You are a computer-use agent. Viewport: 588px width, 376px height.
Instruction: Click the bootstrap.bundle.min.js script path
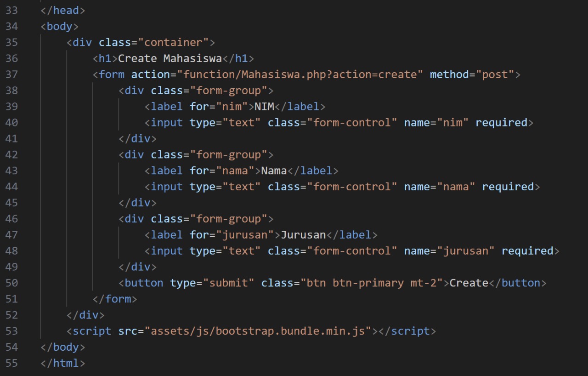coord(260,331)
